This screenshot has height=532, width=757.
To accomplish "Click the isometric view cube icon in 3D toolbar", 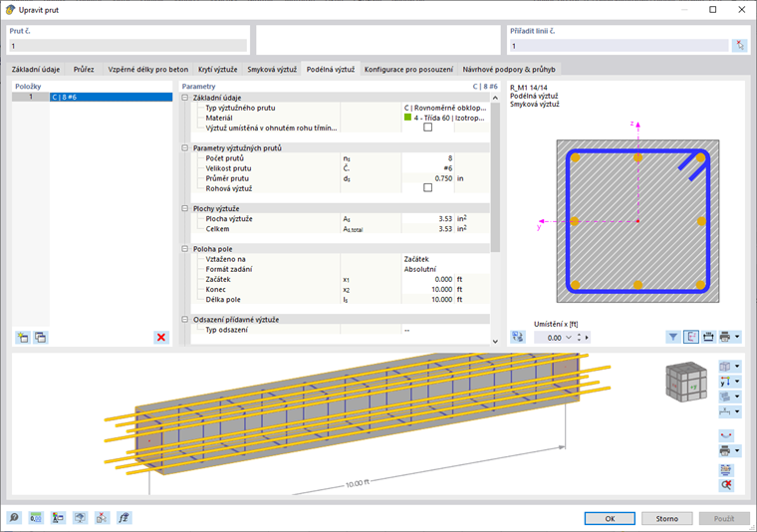I will point(725,367).
